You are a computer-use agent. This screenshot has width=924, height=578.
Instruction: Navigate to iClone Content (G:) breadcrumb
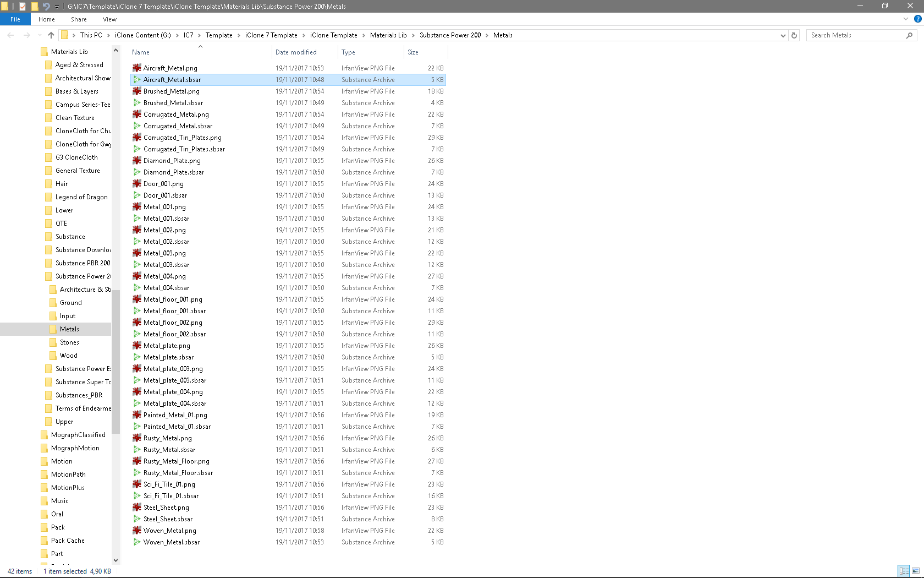tap(143, 35)
